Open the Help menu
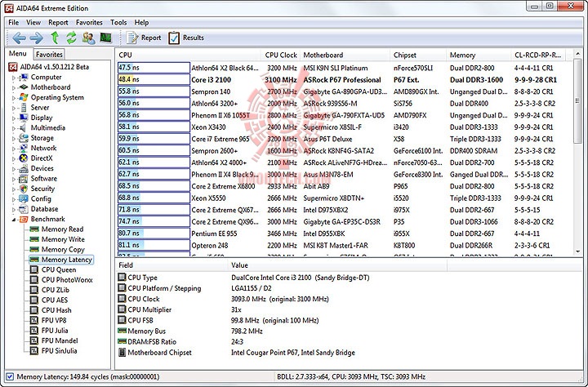The height and width of the screenshot is (387, 588). [141, 23]
